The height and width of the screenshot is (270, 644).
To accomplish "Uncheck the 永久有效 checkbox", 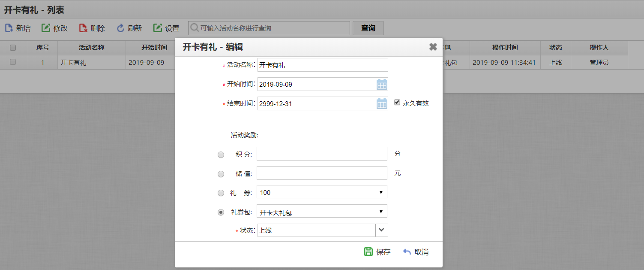I will (397, 103).
